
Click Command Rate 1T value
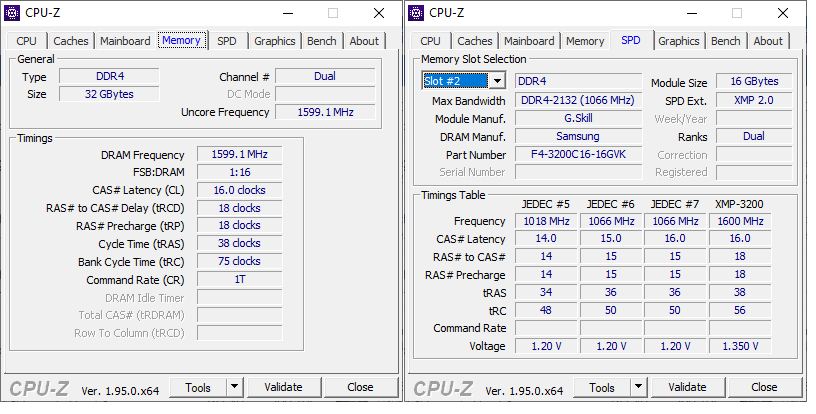point(239,279)
